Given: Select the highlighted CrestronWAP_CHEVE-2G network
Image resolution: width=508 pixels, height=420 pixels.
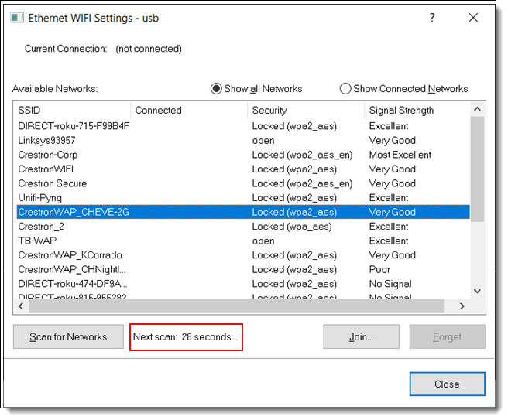Looking at the screenshot, I should point(243,212).
